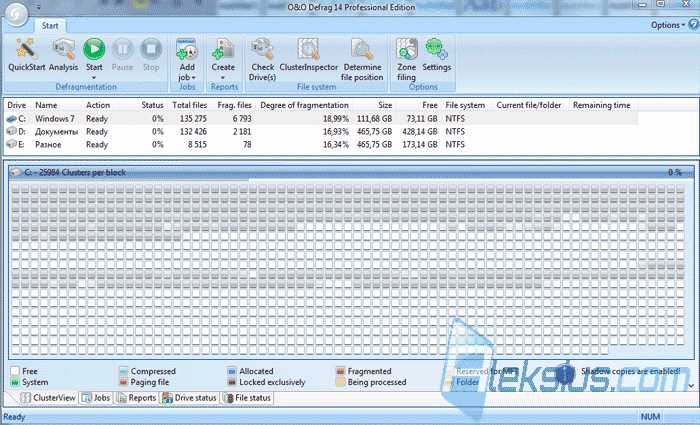Viewport: 700px width, 425px height.
Task: Switch to the Reports tab
Action: pos(136,398)
